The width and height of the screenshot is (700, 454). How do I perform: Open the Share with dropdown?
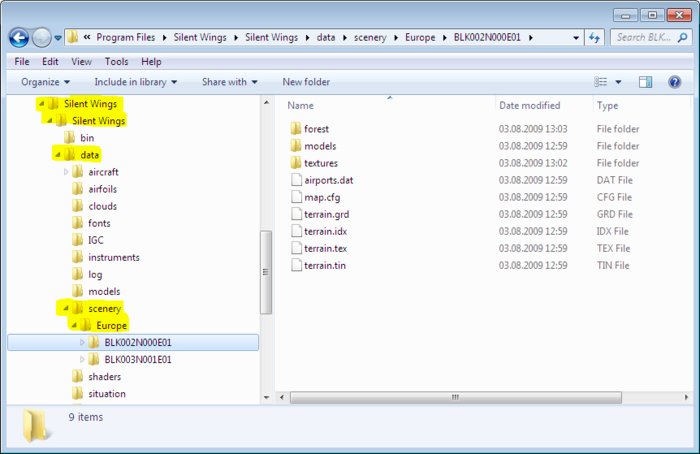coord(229,82)
